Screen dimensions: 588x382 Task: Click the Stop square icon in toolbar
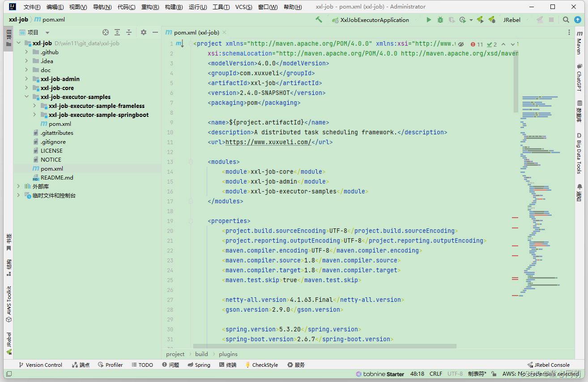click(551, 20)
